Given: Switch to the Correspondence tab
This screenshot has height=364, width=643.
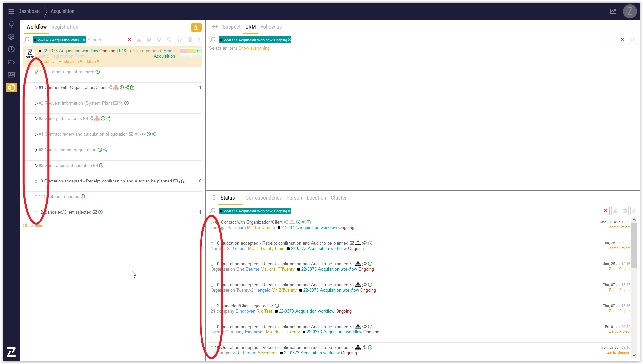Looking at the screenshot, I should tap(263, 198).
